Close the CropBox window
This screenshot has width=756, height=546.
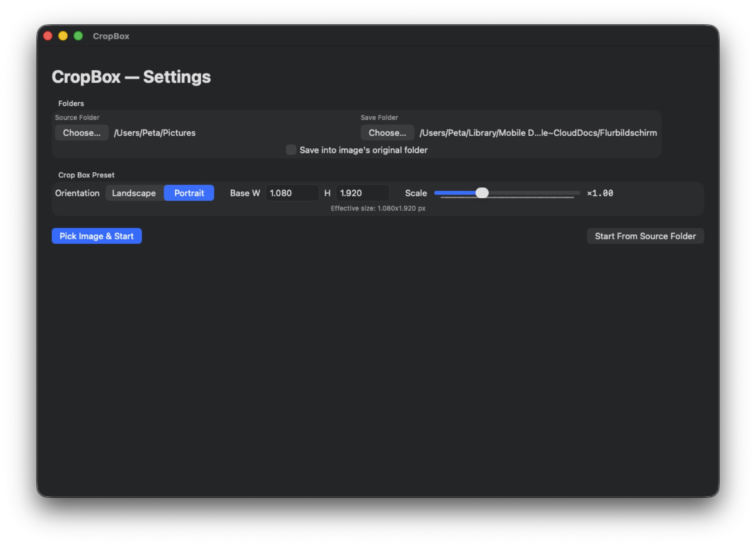click(x=48, y=36)
